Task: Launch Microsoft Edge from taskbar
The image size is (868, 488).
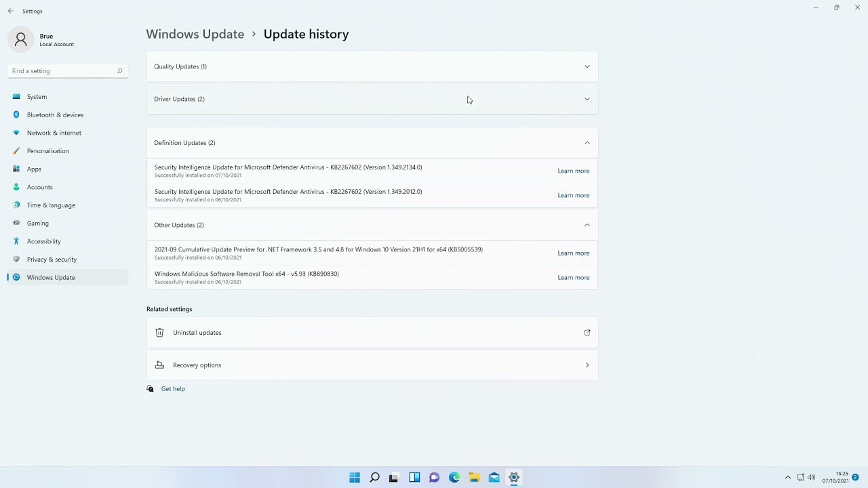Action: pyautogui.click(x=454, y=477)
